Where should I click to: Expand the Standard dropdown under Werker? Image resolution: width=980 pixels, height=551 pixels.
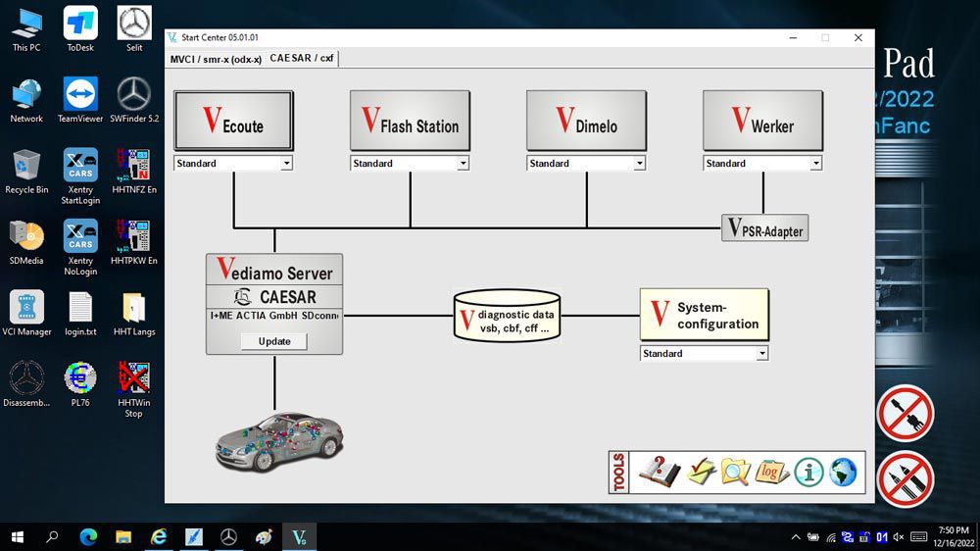click(x=815, y=163)
